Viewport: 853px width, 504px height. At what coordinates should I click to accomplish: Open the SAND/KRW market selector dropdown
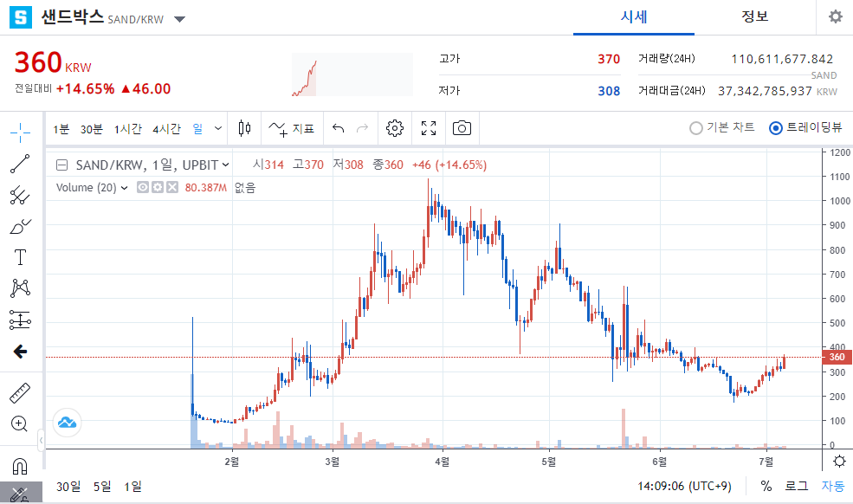tap(179, 19)
